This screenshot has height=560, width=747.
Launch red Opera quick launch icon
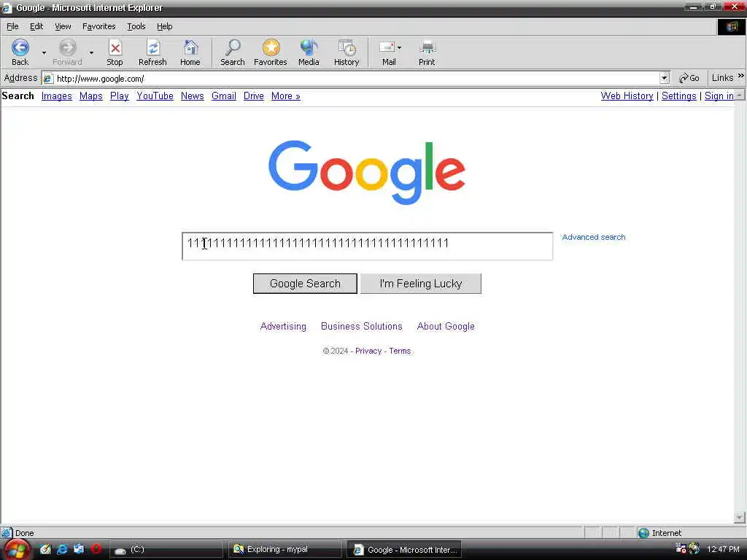pos(96,549)
